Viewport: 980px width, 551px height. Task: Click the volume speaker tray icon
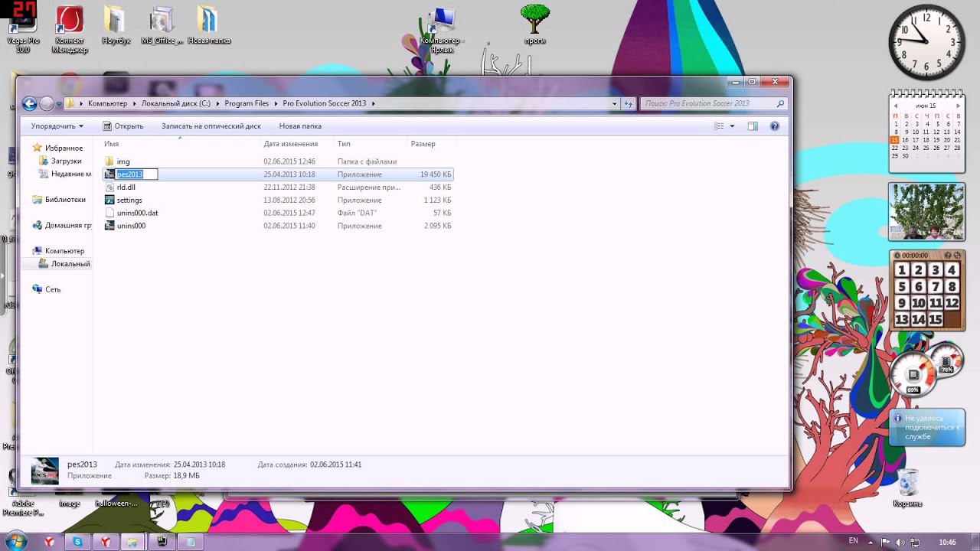[x=900, y=543]
